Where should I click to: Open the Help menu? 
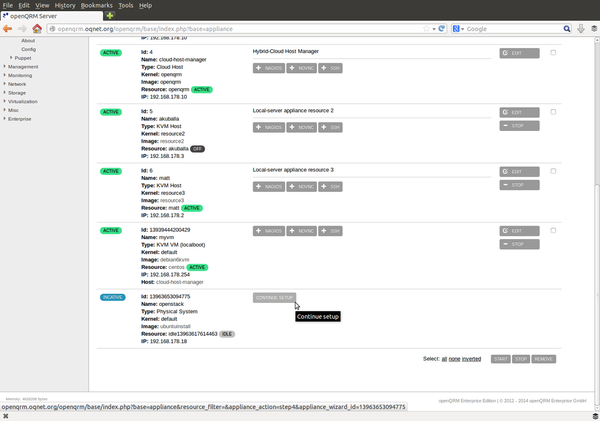click(x=145, y=5)
